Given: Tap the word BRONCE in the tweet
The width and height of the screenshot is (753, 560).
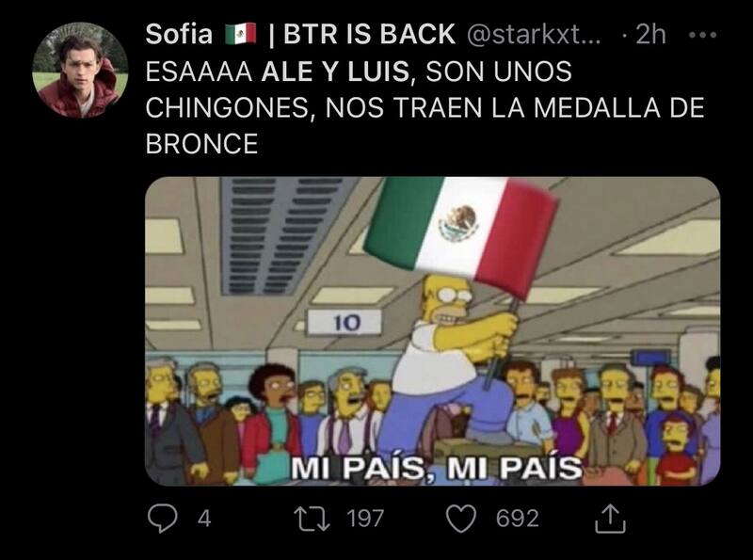Looking at the screenshot, I should tap(201, 144).
